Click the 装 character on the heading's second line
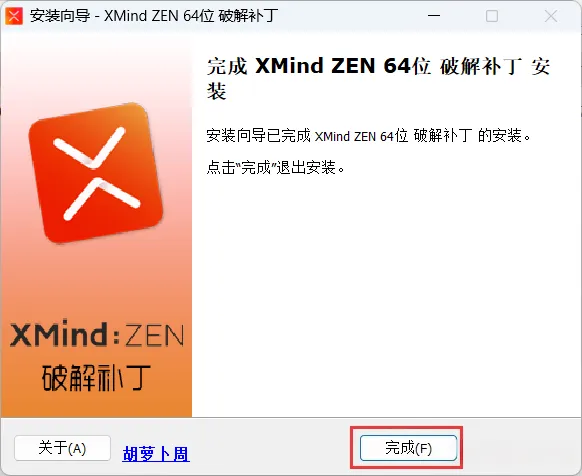The width and height of the screenshot is (582, 476). click(217, 91)
